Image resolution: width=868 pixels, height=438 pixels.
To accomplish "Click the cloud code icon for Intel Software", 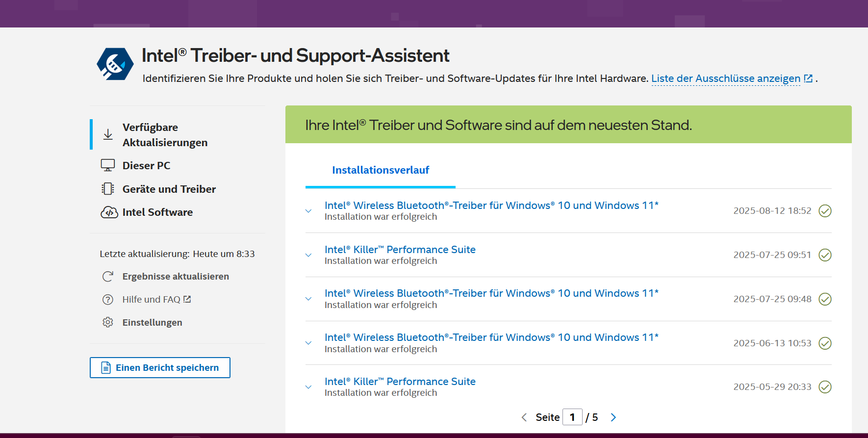I will tap(109, 212).
